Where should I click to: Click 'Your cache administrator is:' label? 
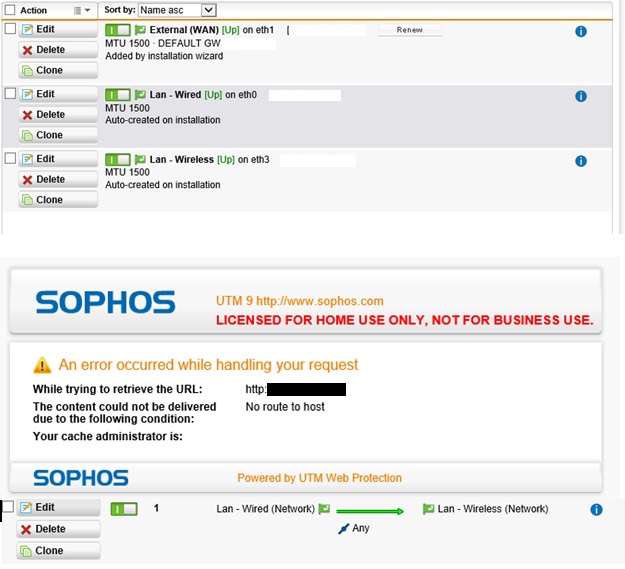tap(108, 437)
